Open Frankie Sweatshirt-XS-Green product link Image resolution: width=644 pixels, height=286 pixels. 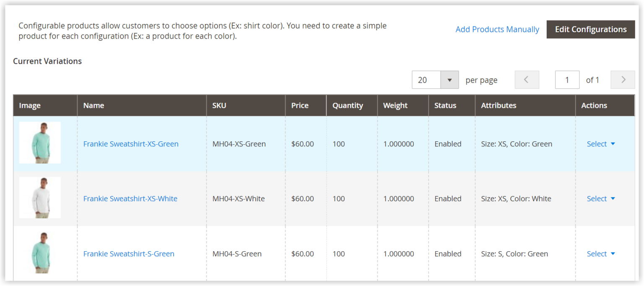pyautogui.click(x=130, y=143)
